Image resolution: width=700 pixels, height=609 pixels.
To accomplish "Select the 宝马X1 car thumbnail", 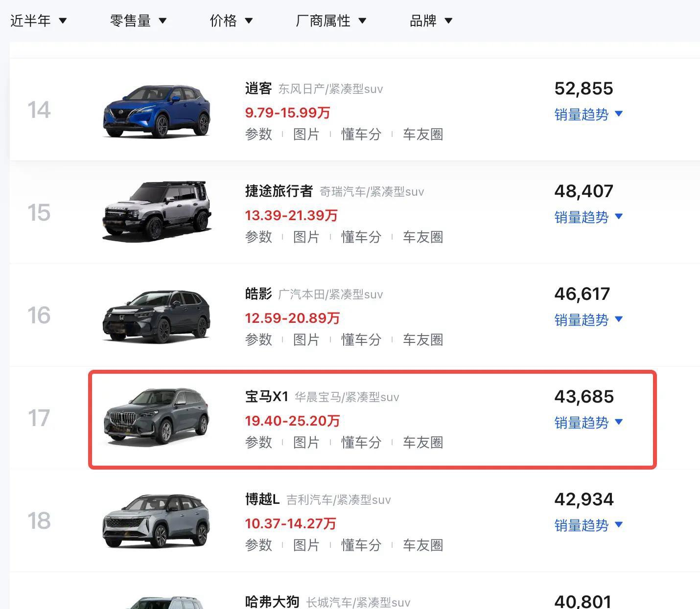I will [x=157, y=417].
